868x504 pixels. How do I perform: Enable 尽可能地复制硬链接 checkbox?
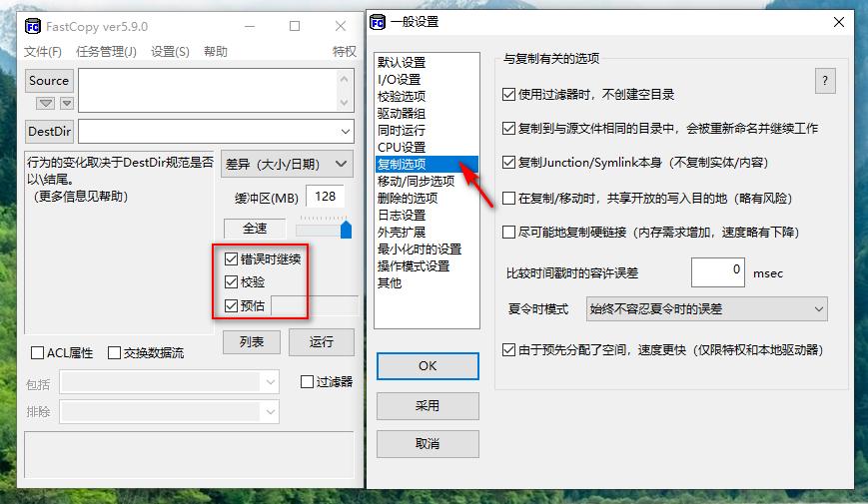(508, 232)
